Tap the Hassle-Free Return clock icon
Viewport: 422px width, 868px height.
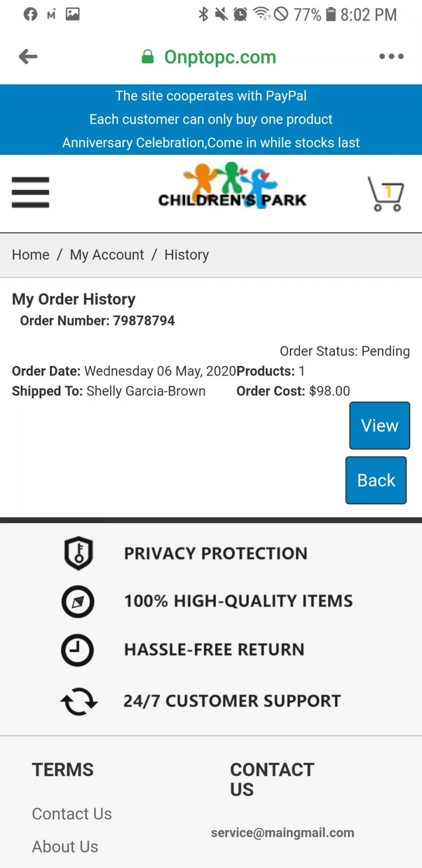(x=77, y=650)
